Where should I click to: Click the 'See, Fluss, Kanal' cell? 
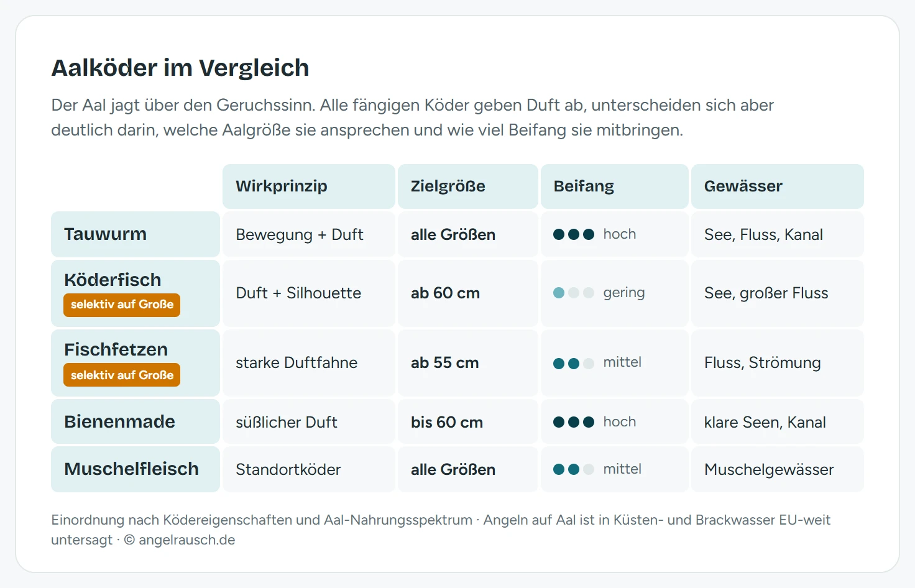(x=778, y=234)
